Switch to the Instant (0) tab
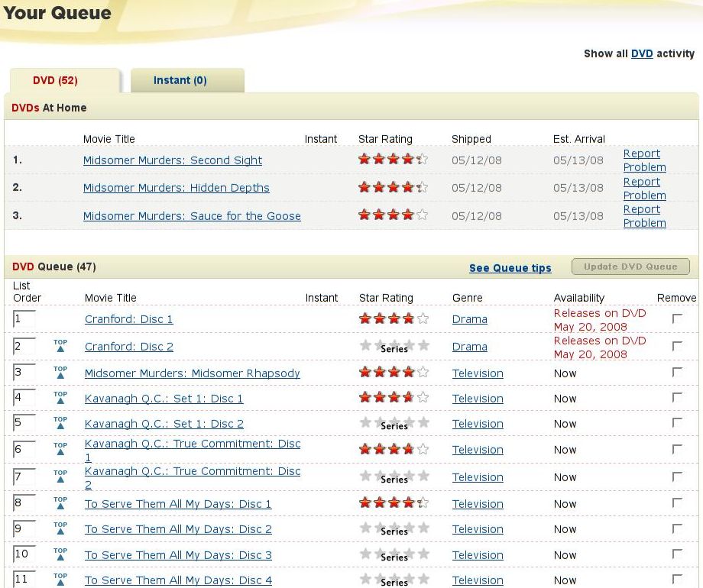The height and width of the screenshot is (588, 703). pyautogui.click(x=180, y=80)
